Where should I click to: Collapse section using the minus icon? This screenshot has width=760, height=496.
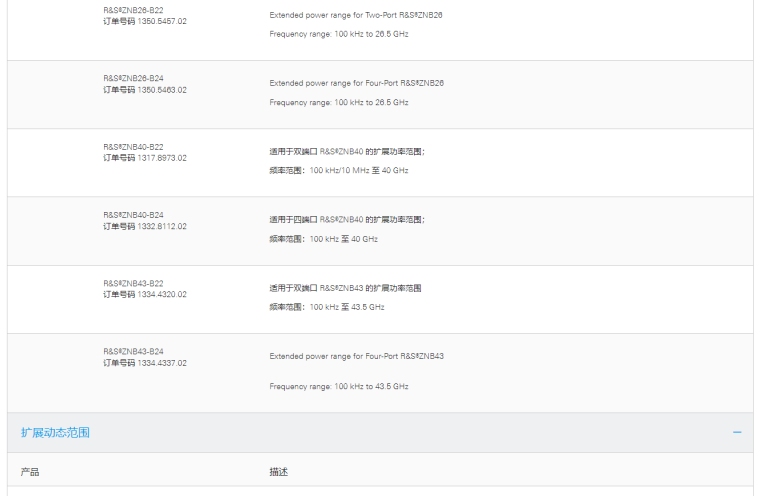(x=737, y=433)
